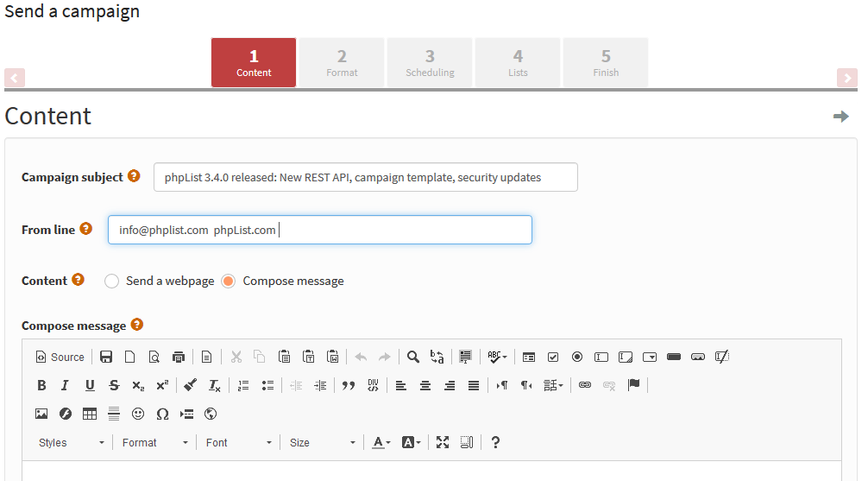This screenshot has height=481, width=868.
Task: Click the Create Div Container icon
Action: (x=373, y=385)
